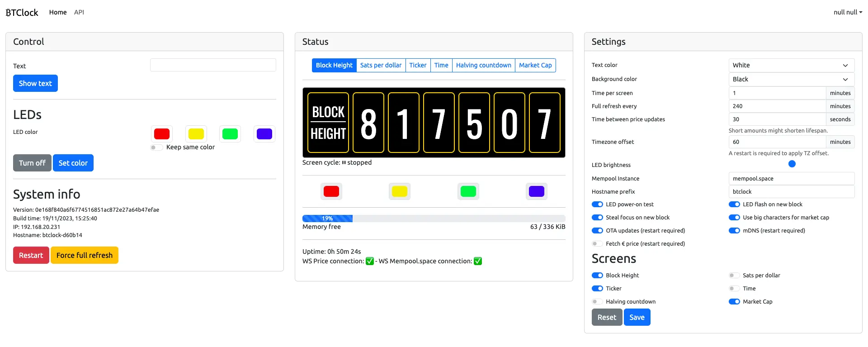The image size is (868, 347).
Task: Click the red LED indicator in Status panel
Action: [x=331, y=191]
